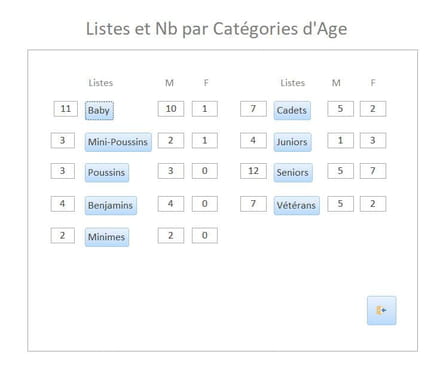
Task: Select the Poussins female count field
Action: point(205,171)
